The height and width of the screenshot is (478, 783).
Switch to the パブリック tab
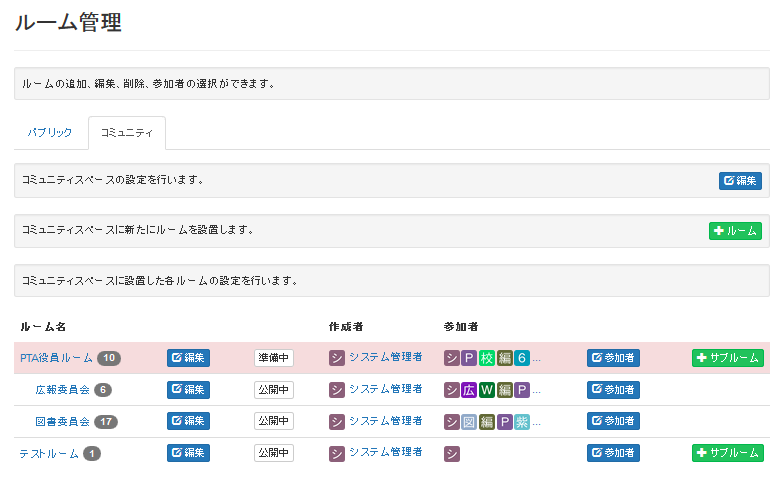pyautogui.click(x=50, y=132)
